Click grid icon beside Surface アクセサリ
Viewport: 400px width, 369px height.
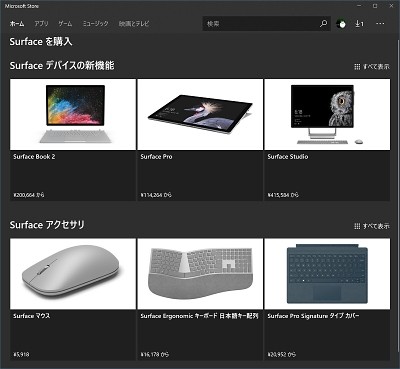[357, 226]
